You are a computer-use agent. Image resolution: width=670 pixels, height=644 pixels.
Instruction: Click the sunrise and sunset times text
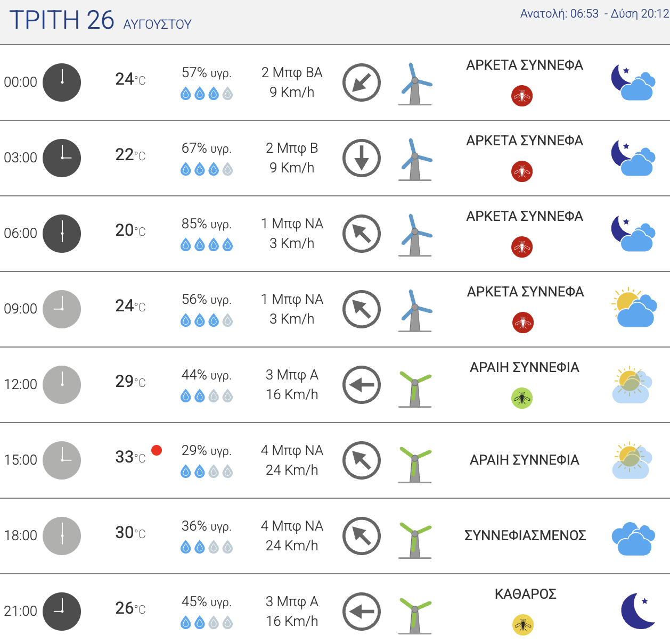pyautogui.click(x=594, y=14)
